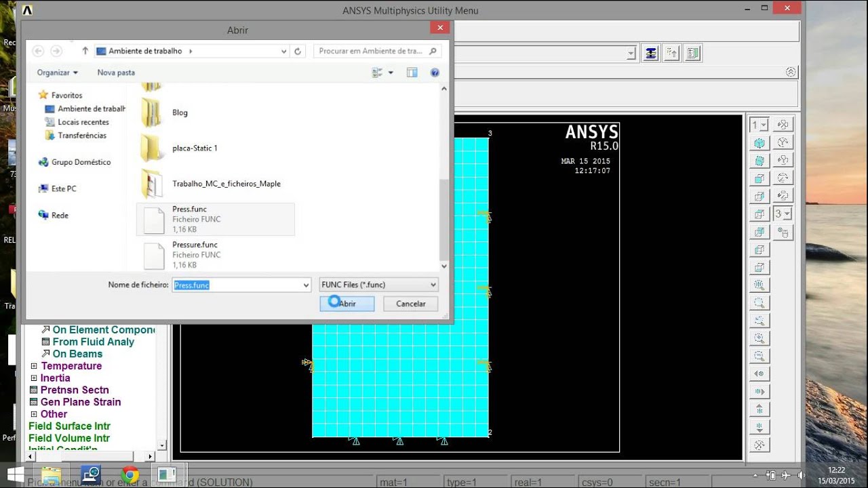Click Gen Plane Strain in ANSYS menu tree

(81, 402)
